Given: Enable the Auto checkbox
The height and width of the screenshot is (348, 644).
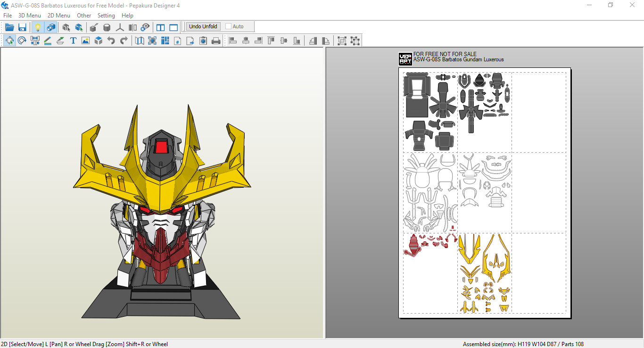Looking at the screenshot, I should [x=229, y=26].
